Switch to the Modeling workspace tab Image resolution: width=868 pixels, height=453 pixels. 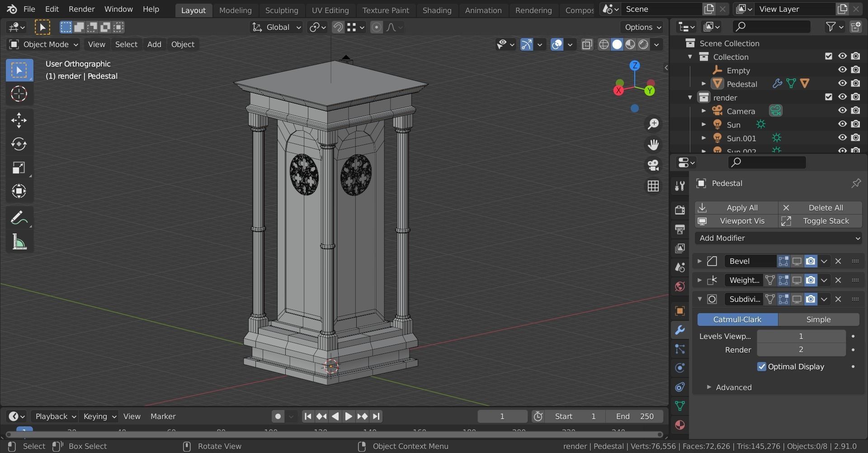coord(235,10)
